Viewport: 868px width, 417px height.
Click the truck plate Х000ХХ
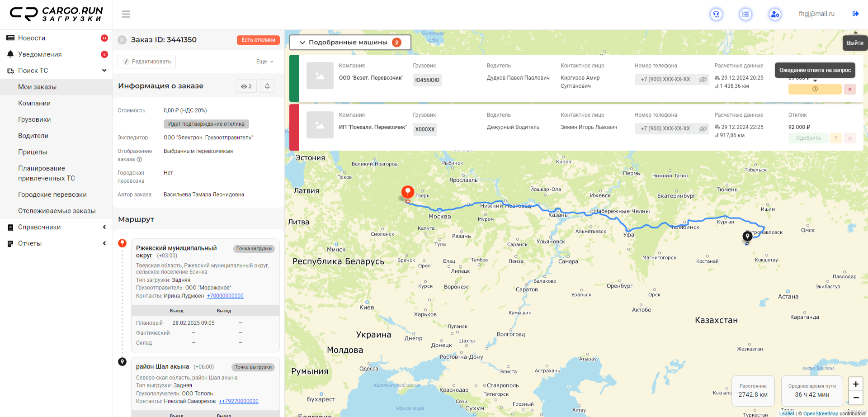[x=425, y=129]
